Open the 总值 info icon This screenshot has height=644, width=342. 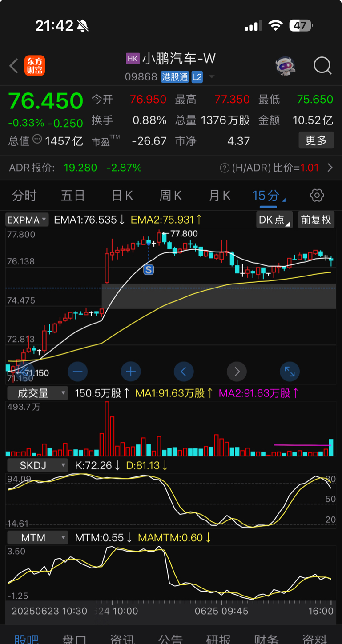37,140
